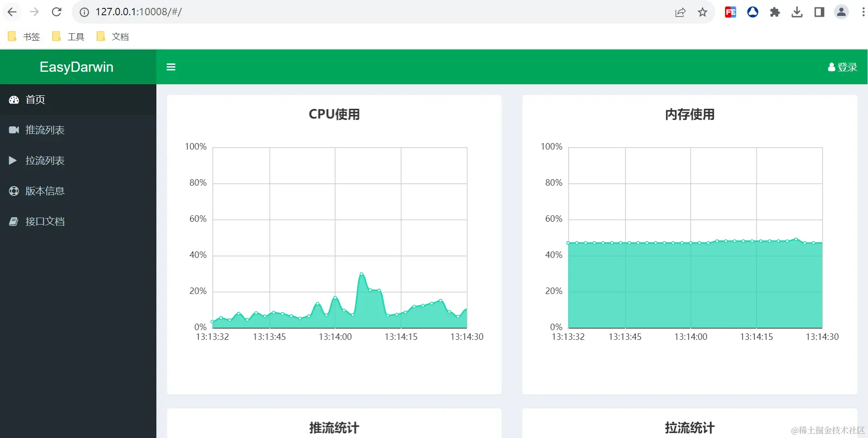Open 接口文档 in the sidebar

(x=78, y=221)
